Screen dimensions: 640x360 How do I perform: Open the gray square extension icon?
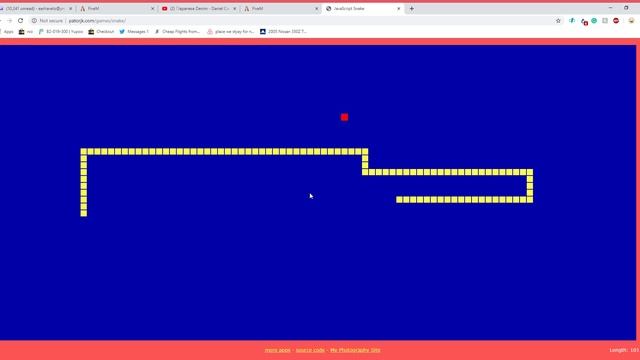(x=605, y=21)
